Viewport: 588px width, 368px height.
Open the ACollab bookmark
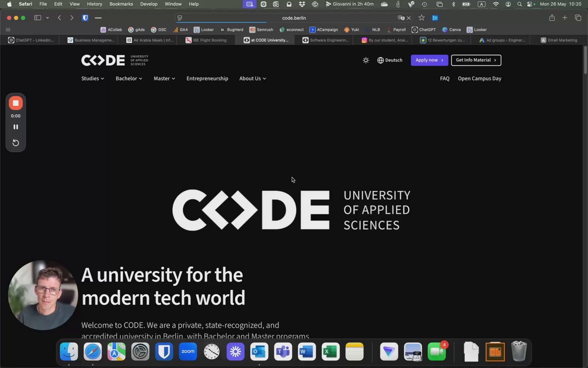111,29
